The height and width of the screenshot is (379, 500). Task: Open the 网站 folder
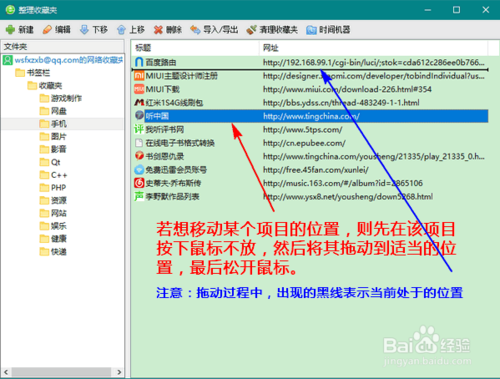click(x=53, y=213)
